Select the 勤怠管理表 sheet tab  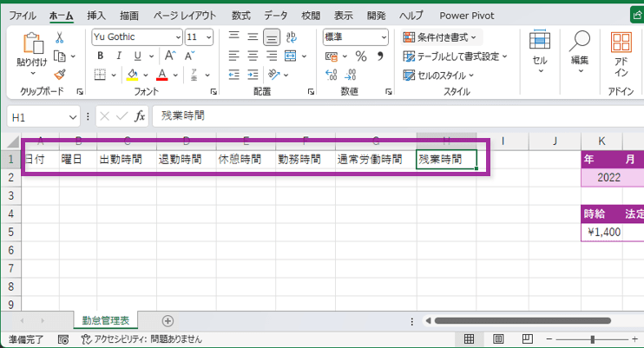coord(106,320)
